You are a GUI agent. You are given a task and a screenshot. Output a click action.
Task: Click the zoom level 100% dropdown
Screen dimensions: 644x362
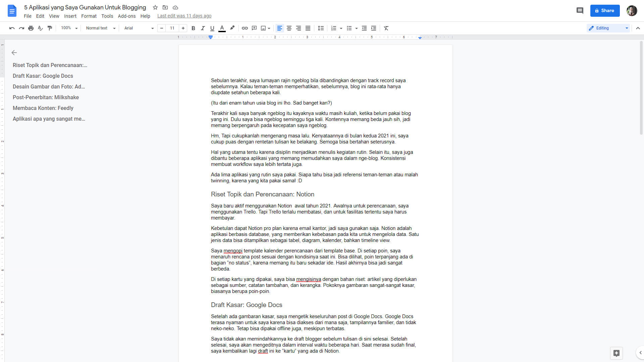click(x=68, y=28)
